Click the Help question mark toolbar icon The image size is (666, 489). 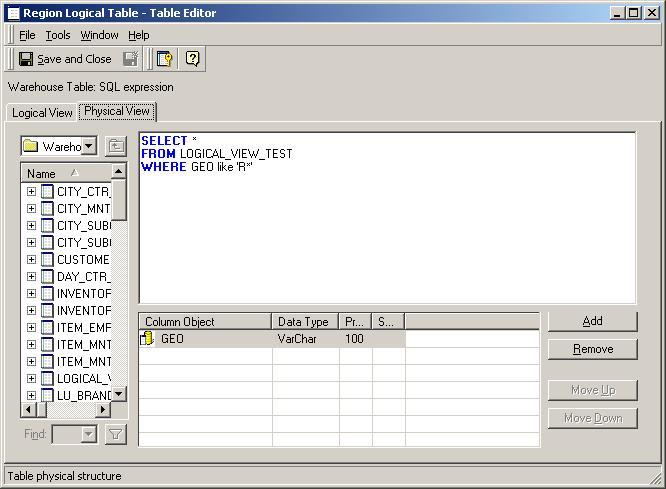pos(193,59)
